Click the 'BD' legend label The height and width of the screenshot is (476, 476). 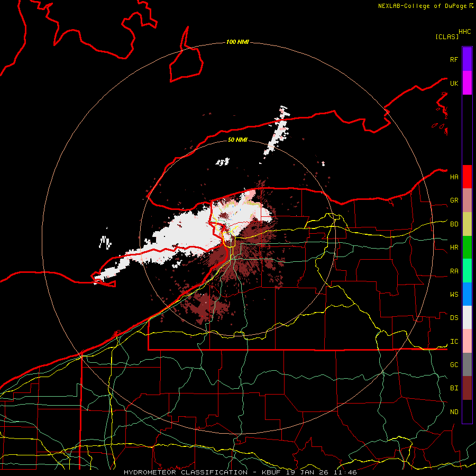(x=454, y=224)
